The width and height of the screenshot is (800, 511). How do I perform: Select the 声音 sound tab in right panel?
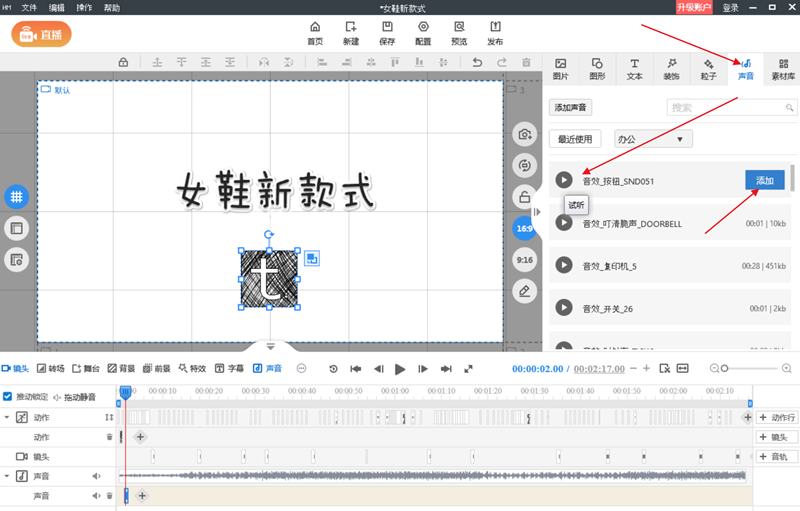coord(746,69)
